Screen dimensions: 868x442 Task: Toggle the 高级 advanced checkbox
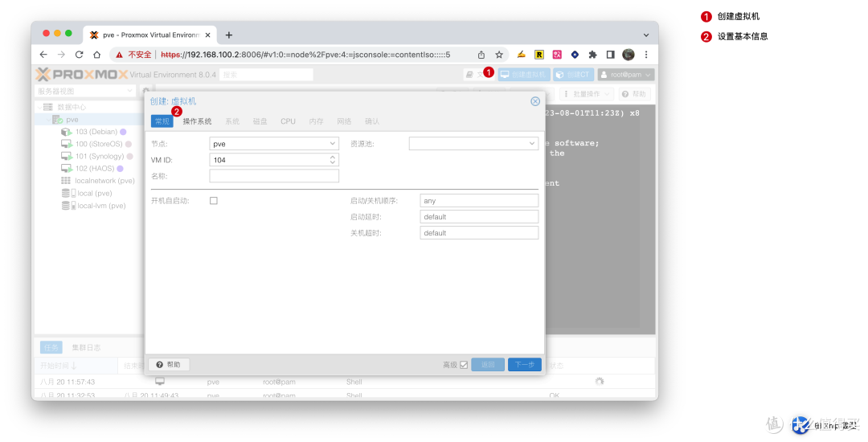tap(464, 365)
